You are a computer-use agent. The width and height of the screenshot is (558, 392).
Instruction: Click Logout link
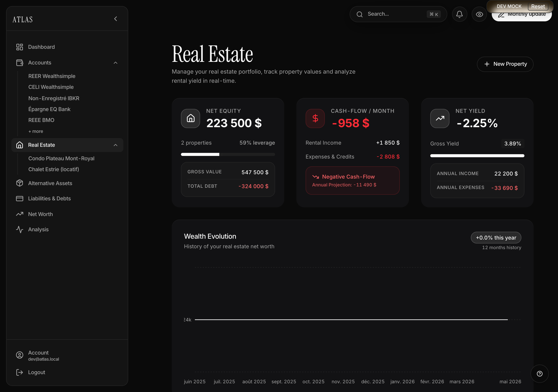pyautogui.click(x=36, y=372)
